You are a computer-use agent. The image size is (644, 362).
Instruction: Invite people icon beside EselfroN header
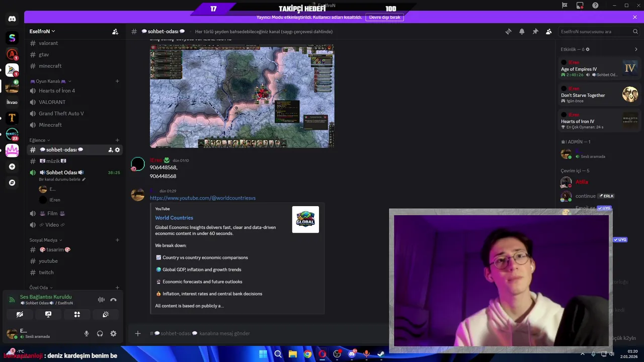coord(115,32)
